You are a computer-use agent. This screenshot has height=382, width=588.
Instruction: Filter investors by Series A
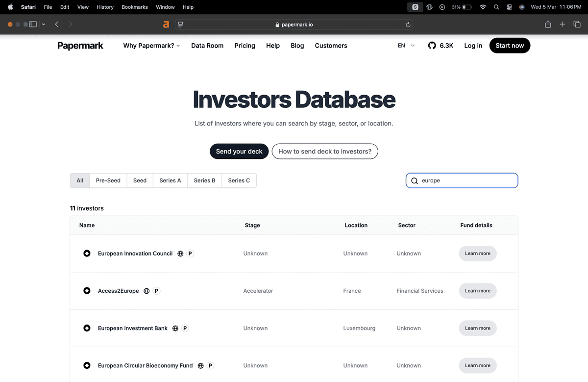[x=170, y=180]
